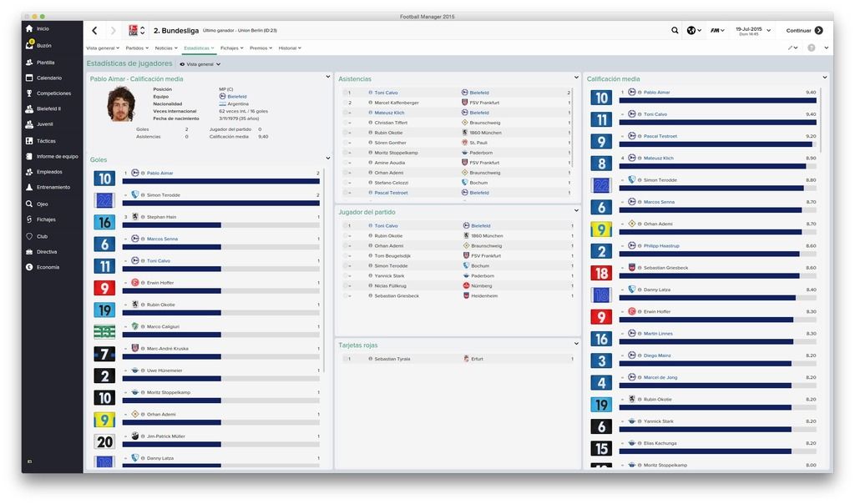Click info icon beside Sebastian Tyrala
Screen dimensions: 855x504
point(370,359)
